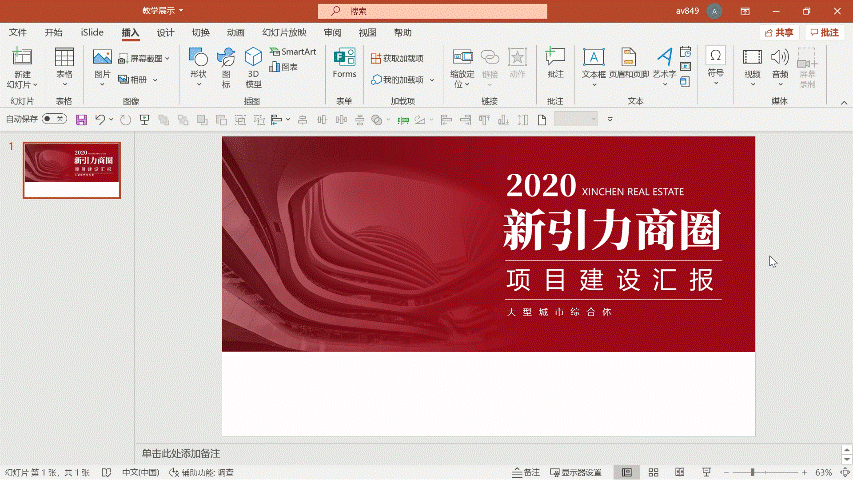The image size is (853, 480).
Task: Click 获取加载项 (Get Add-ins)
Action: coord(397,58)
